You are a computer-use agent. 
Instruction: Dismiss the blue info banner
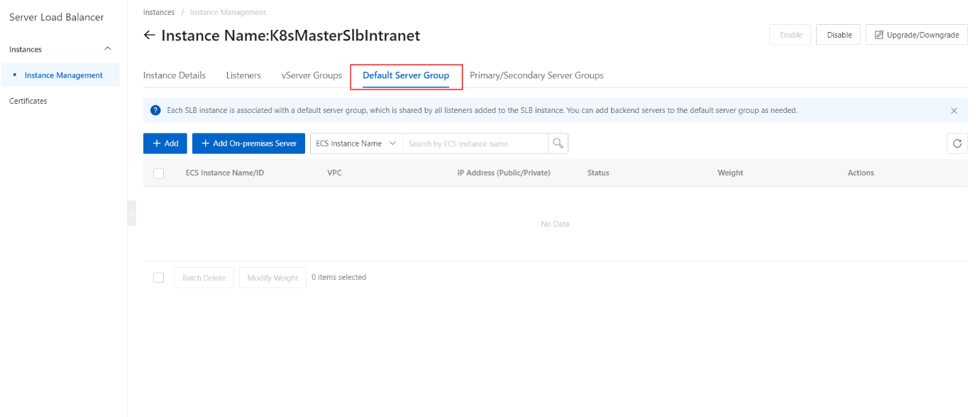click(x=954, y=111)
